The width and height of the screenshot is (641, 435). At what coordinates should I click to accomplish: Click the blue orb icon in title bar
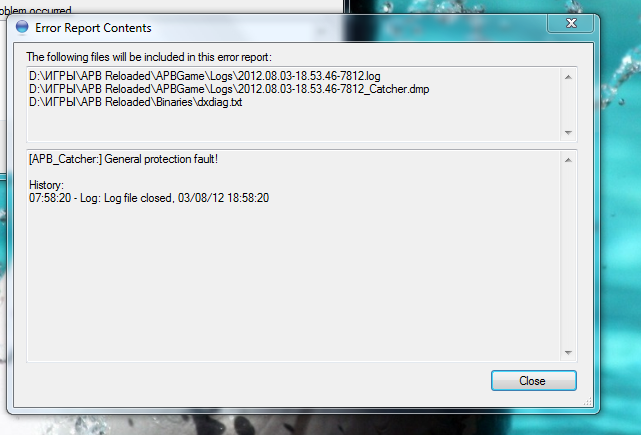(x=22, y=27)
